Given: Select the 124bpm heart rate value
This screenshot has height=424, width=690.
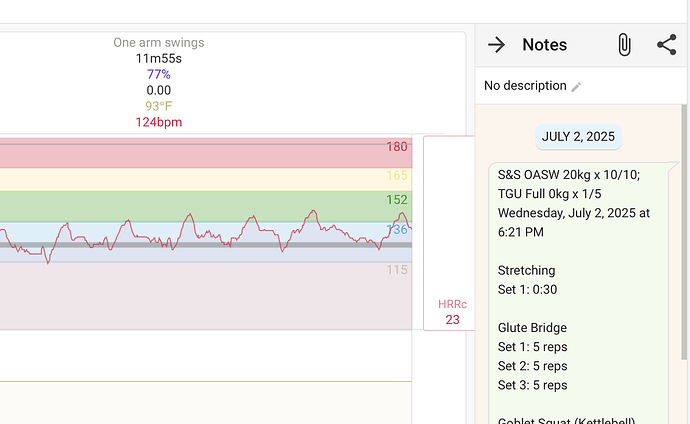Looking at the screenshot, I should (158, 122).
